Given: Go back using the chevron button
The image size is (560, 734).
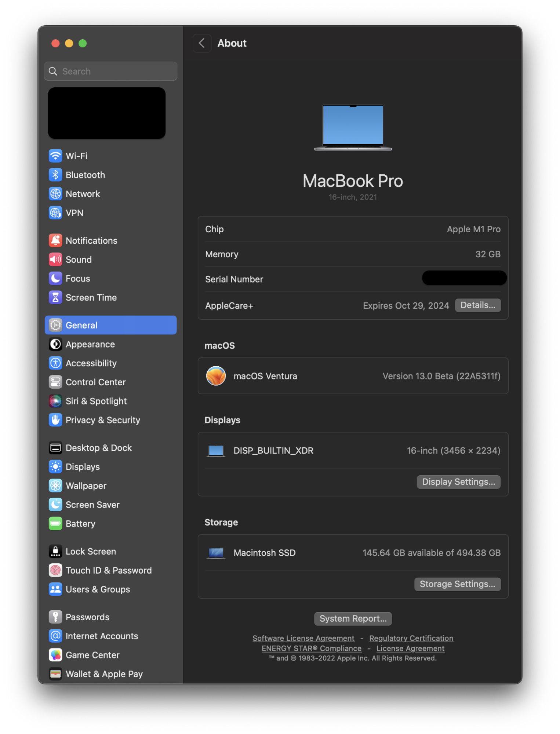Looking at the screenshot, I should 202,43.
